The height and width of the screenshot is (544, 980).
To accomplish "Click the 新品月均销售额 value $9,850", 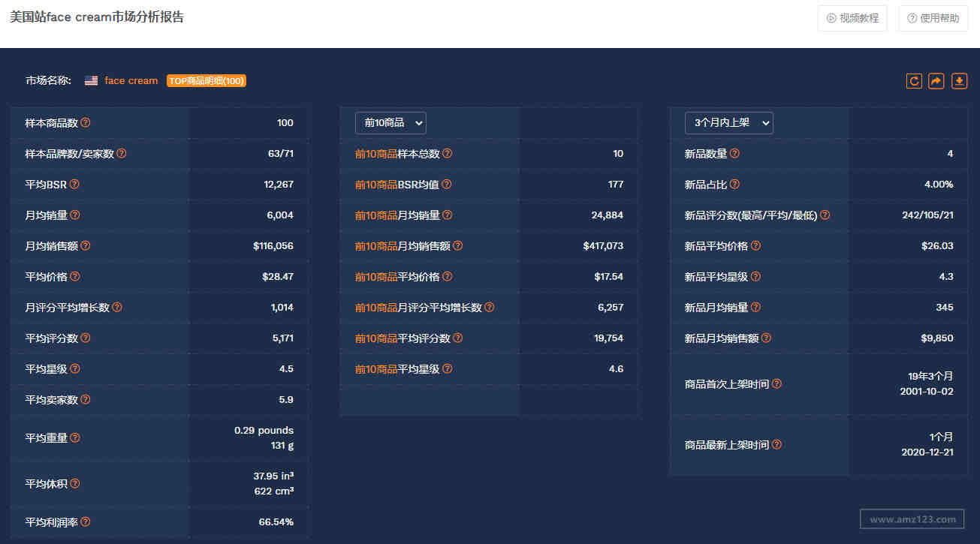I will [937, 338].
